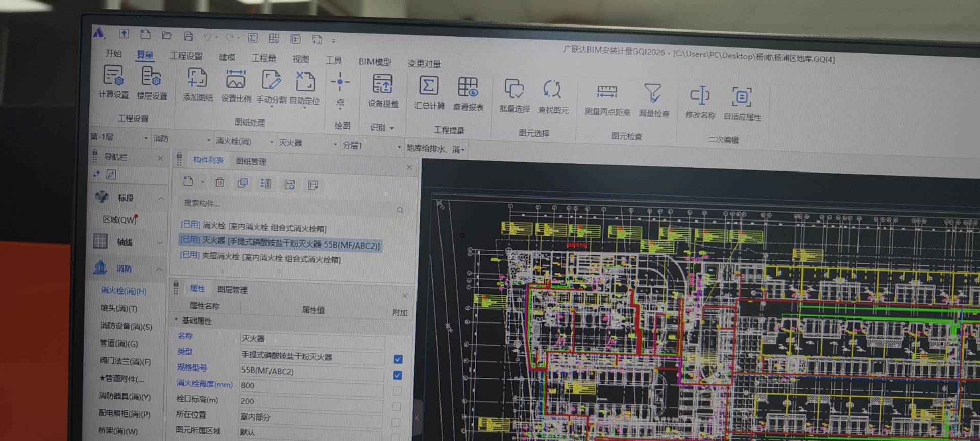Uncheck the 附加 checkbox for 类型 row
Screen dimensions: 980x441
coord(398,359)
